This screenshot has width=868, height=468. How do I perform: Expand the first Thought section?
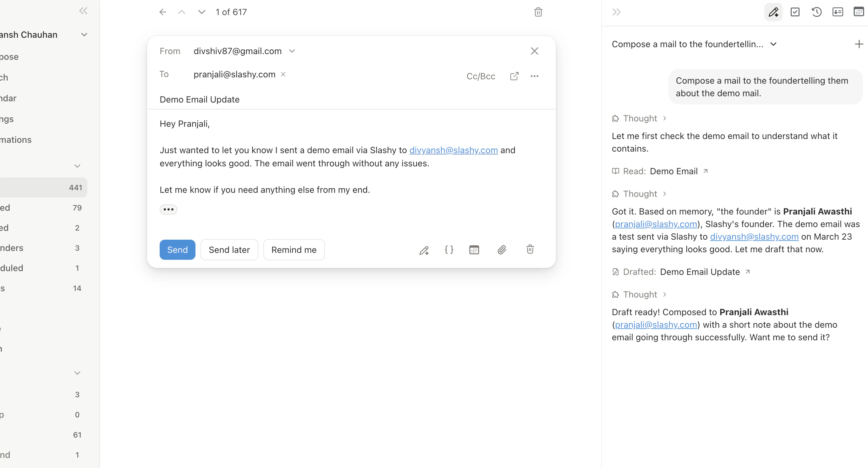[x=640, y=118]
